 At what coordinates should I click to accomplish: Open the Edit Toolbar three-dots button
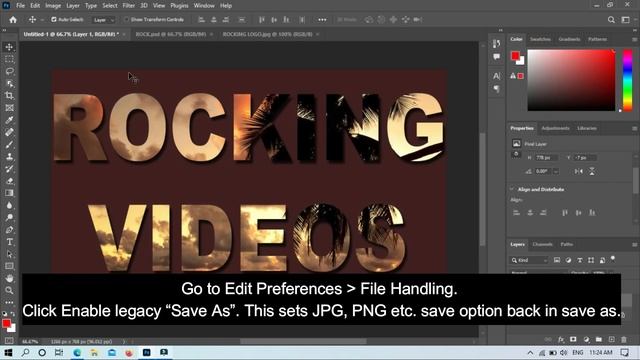coord(9,302)
